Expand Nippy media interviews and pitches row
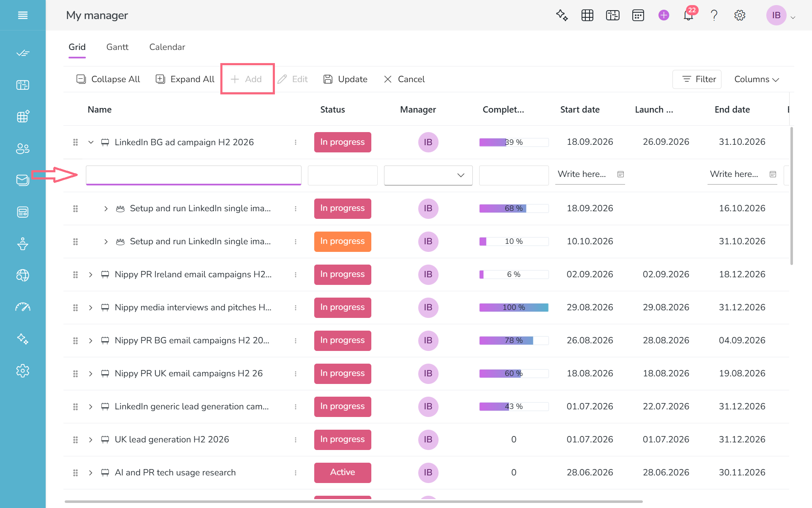The height and width of the screenshot is (508, 812). point(91,307)
